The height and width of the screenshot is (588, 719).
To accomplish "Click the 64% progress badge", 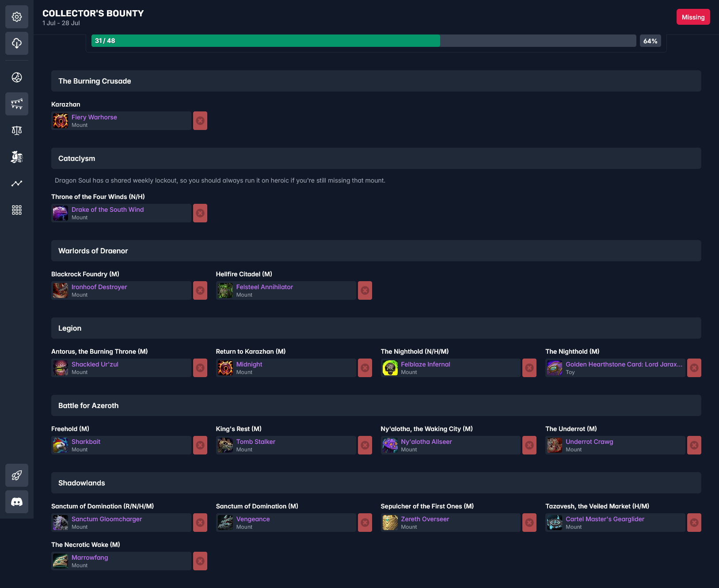I will click(x=650, y=41).
